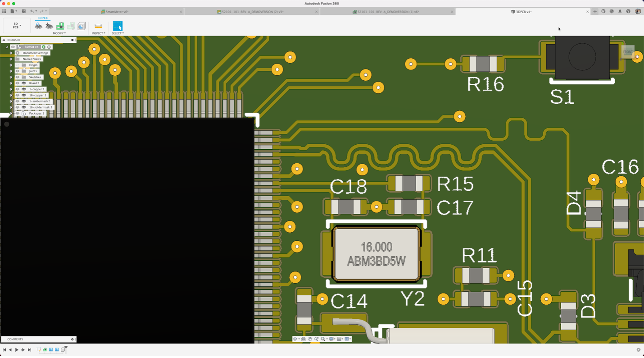
Task: Select the Orbit tool in the navigation bar
Action: tap(295, 338)
